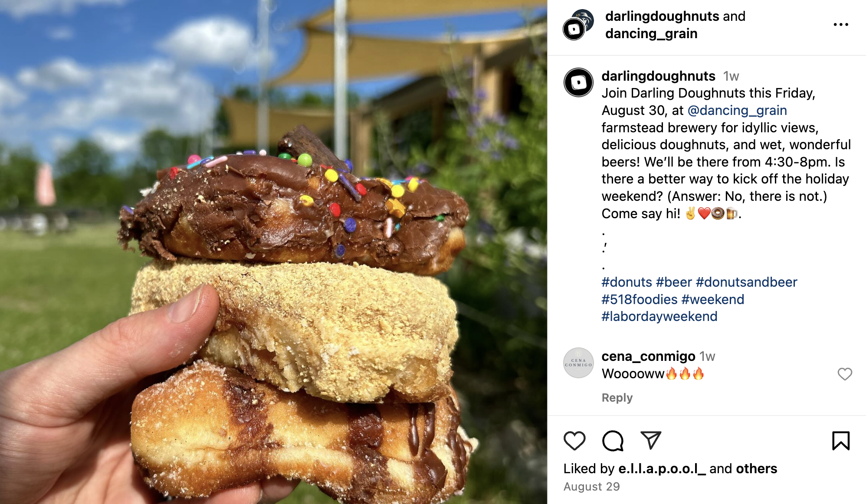View others who liked this post
Image resolution: width=866 pixels, height=504 pixels.
756,468
